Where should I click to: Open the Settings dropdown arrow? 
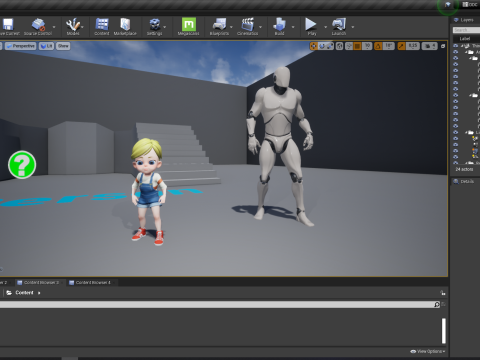(x=165, y=27)
